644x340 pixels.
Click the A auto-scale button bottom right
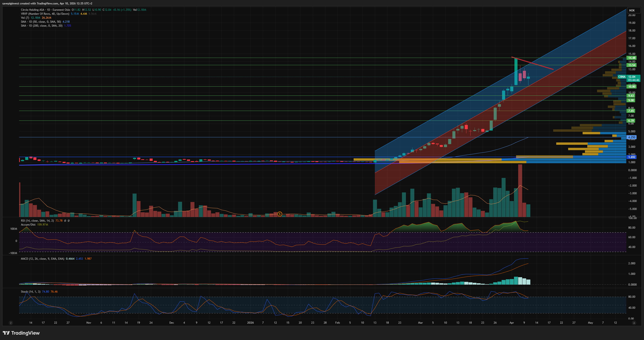pos(634,323)
